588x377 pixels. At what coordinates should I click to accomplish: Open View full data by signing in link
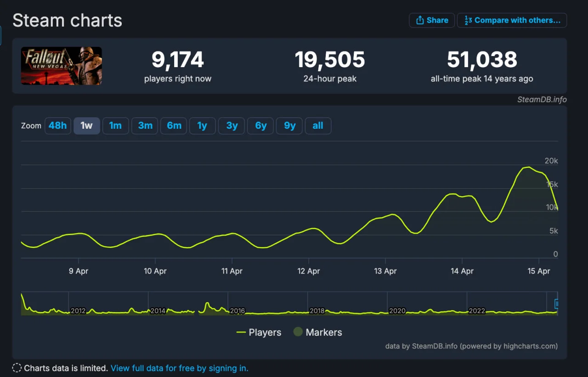click(x=179, y=368)
